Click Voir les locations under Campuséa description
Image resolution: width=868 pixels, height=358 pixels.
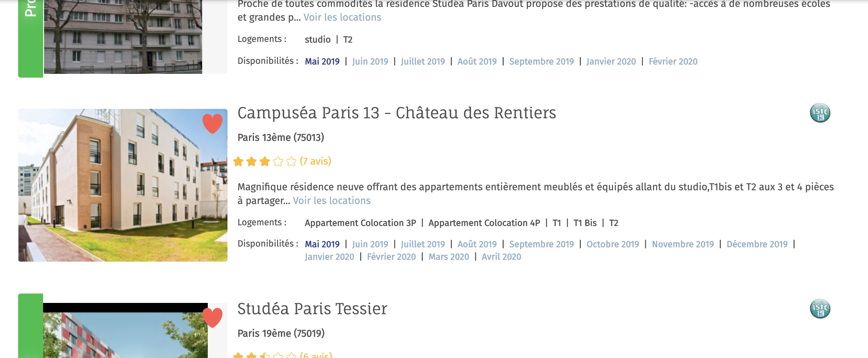pos(332,201)
